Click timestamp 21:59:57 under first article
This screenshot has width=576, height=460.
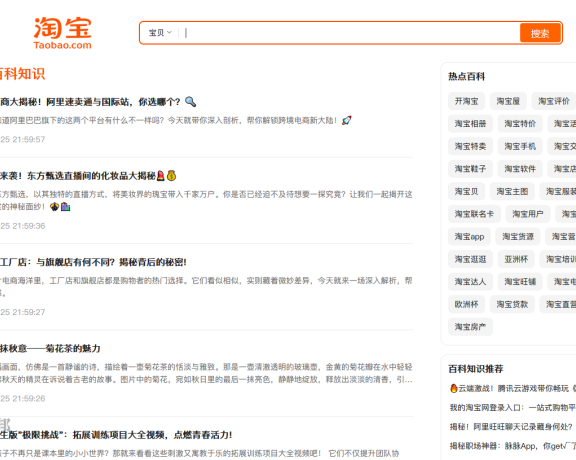(x=22, y=139)
